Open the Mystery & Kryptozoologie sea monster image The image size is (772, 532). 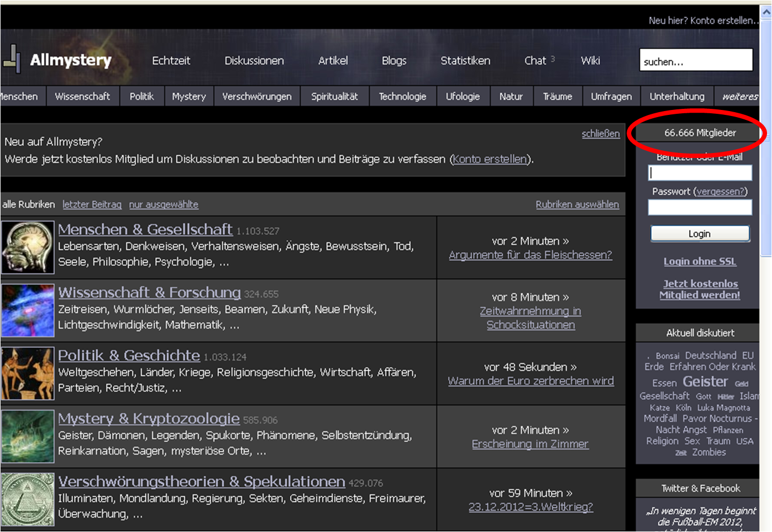pos(28,436)
